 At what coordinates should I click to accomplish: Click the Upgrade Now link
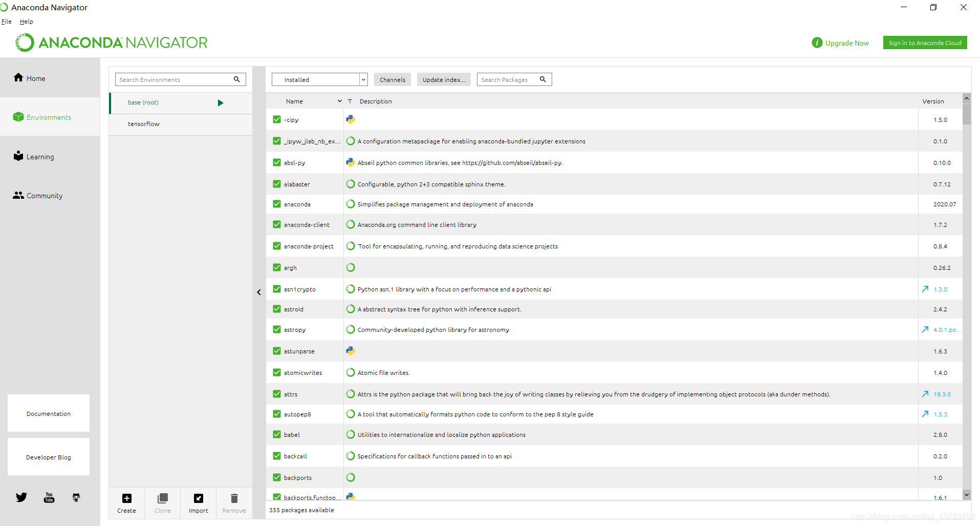[847, 43]
